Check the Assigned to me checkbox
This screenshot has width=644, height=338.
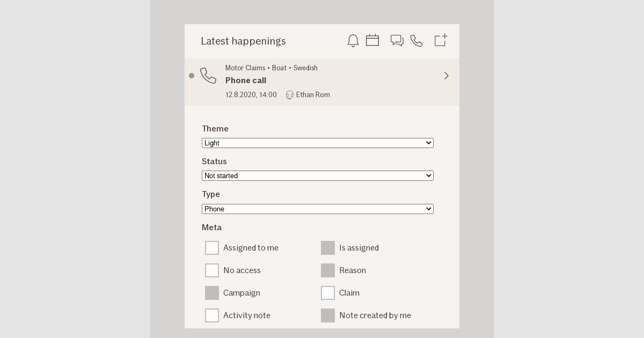click(x=212, y=248)
